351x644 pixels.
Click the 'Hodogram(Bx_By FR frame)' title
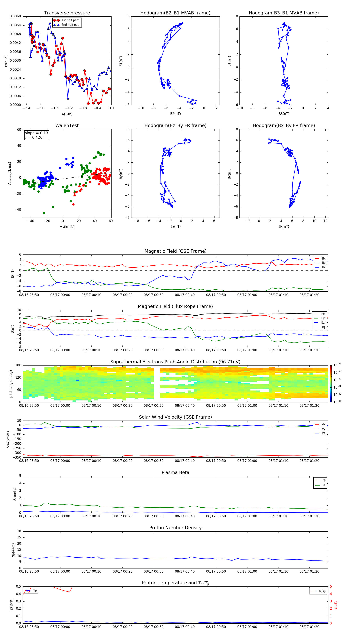point(284,125)
